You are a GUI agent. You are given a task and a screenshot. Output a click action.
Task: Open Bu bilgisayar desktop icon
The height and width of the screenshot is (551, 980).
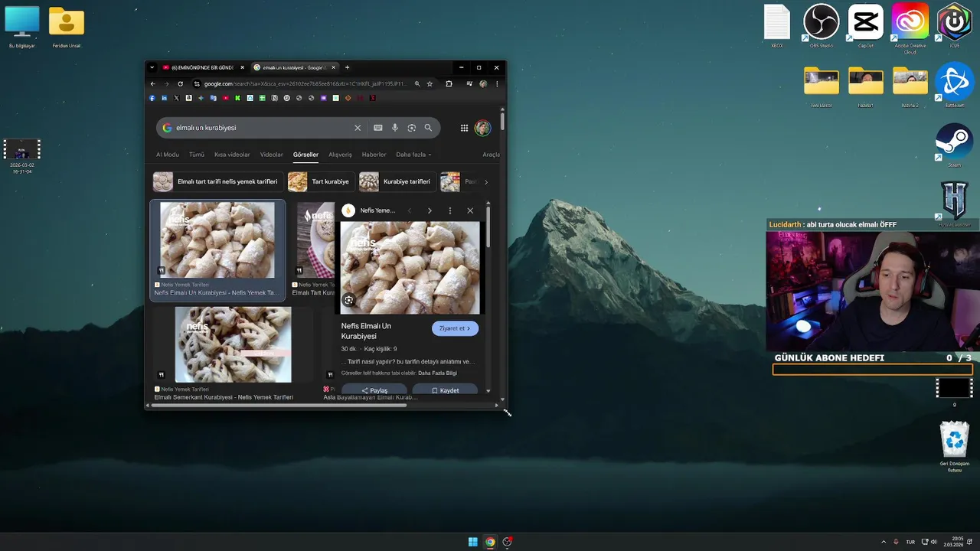click(x=21, y=27)
